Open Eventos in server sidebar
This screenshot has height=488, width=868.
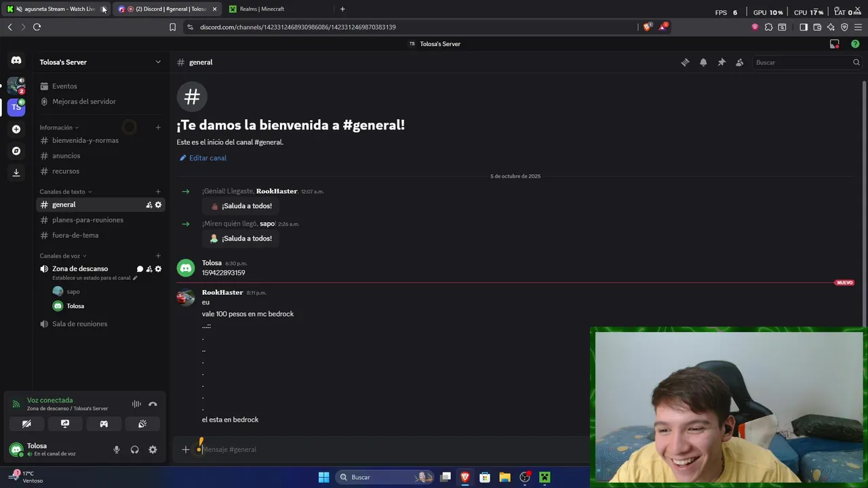[100, 86]
